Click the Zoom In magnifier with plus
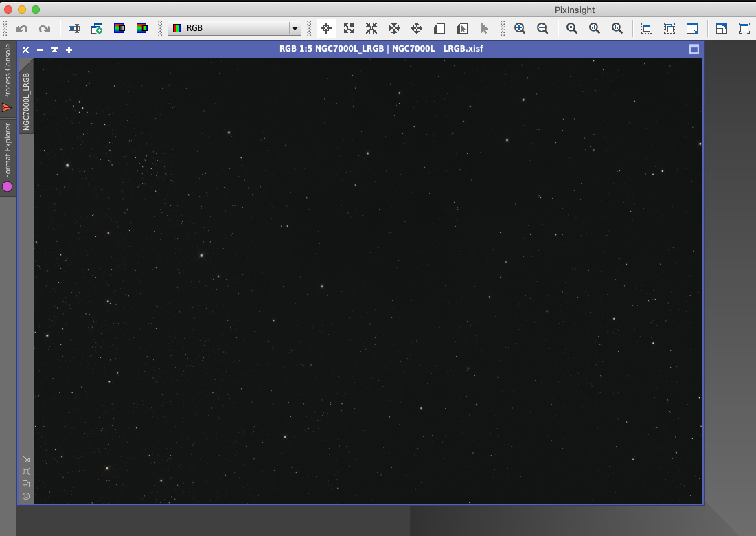756x536 pixels. tap(519, 28)
